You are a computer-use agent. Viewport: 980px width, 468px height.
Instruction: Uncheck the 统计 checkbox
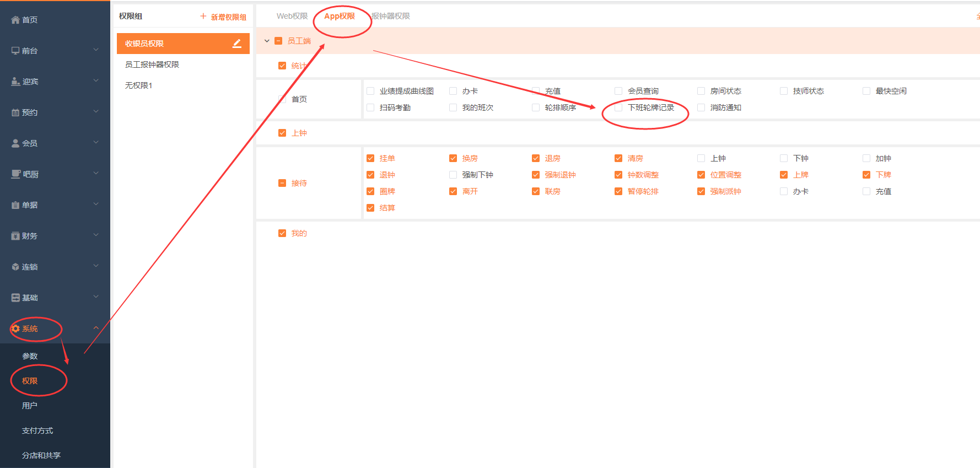pyautogui.click(x=282, y=66)
